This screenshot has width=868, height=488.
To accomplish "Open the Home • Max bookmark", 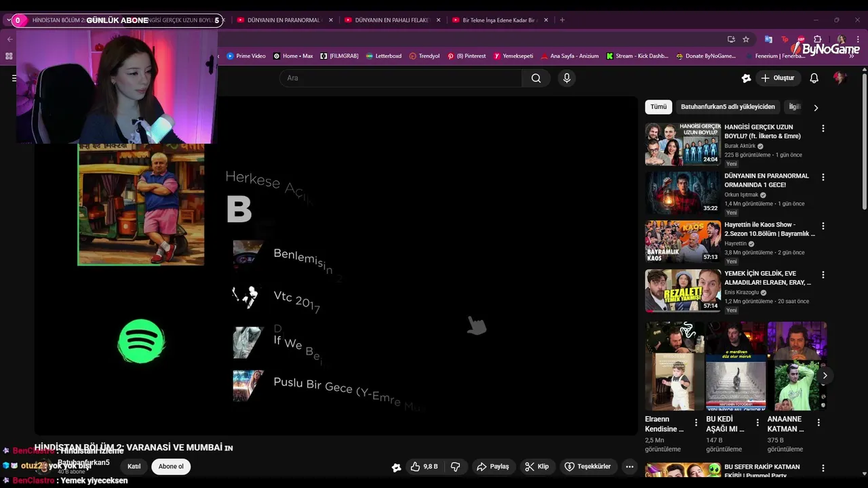I will (x=294, y=56).
